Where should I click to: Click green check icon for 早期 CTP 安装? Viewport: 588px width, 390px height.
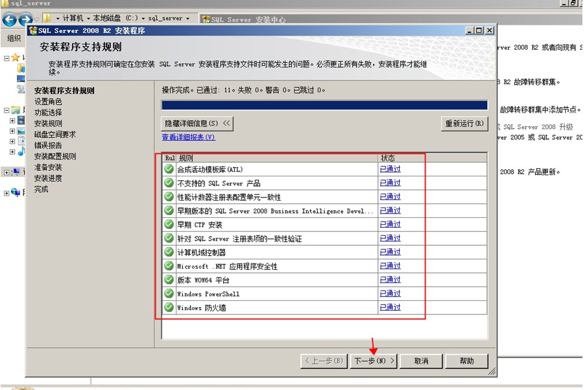169,225
